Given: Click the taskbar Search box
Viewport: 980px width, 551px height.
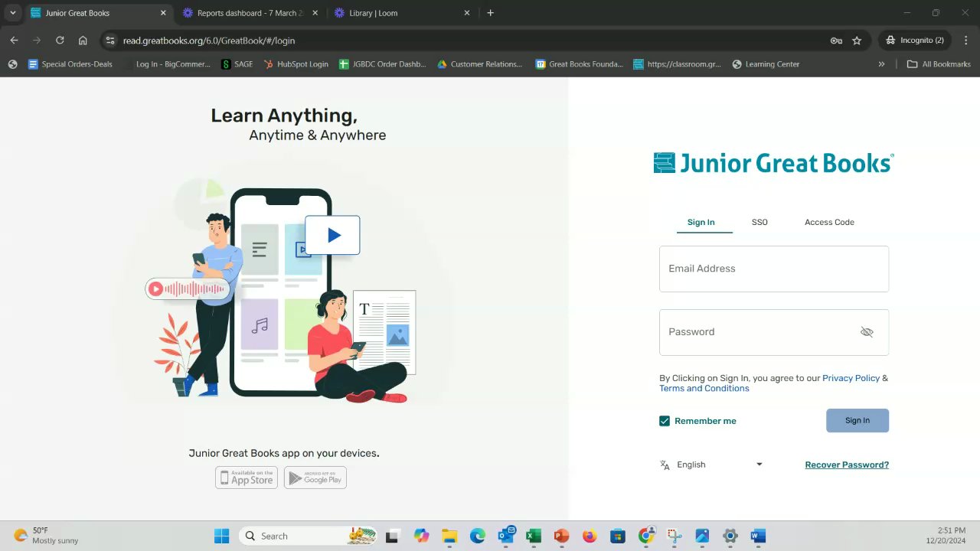Looking at the screenshot, I should click(308, 536).
